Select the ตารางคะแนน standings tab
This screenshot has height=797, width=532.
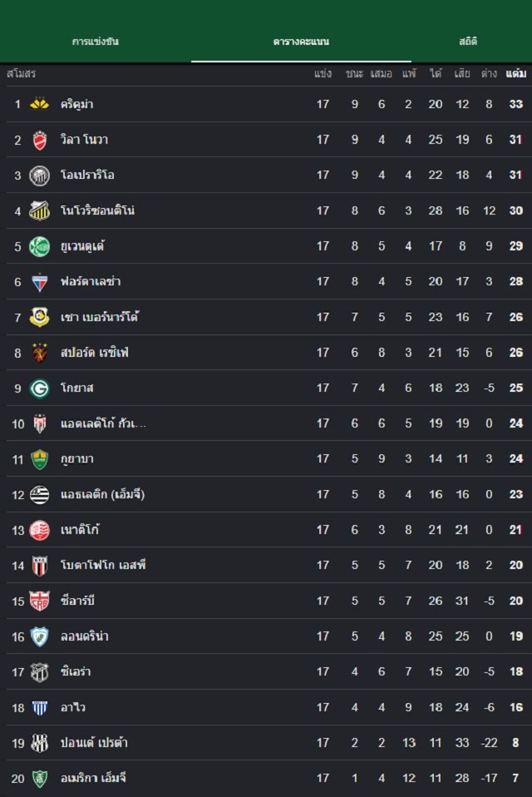301,41
